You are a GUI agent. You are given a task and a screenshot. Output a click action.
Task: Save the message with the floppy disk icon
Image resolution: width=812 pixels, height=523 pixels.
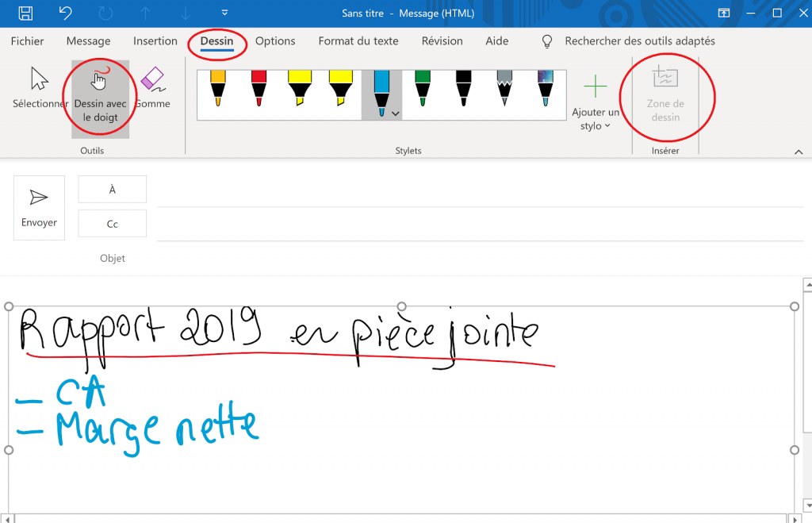click(25, 13)
